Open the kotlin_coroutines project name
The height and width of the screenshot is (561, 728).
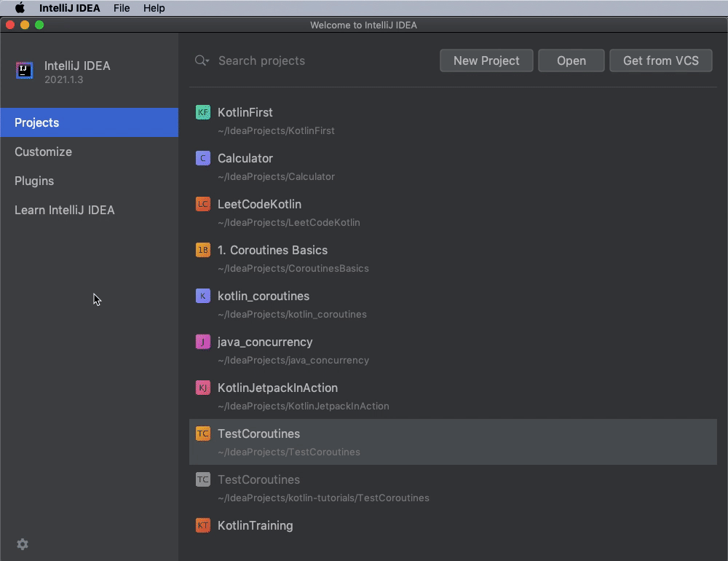[x=264, y=296]
